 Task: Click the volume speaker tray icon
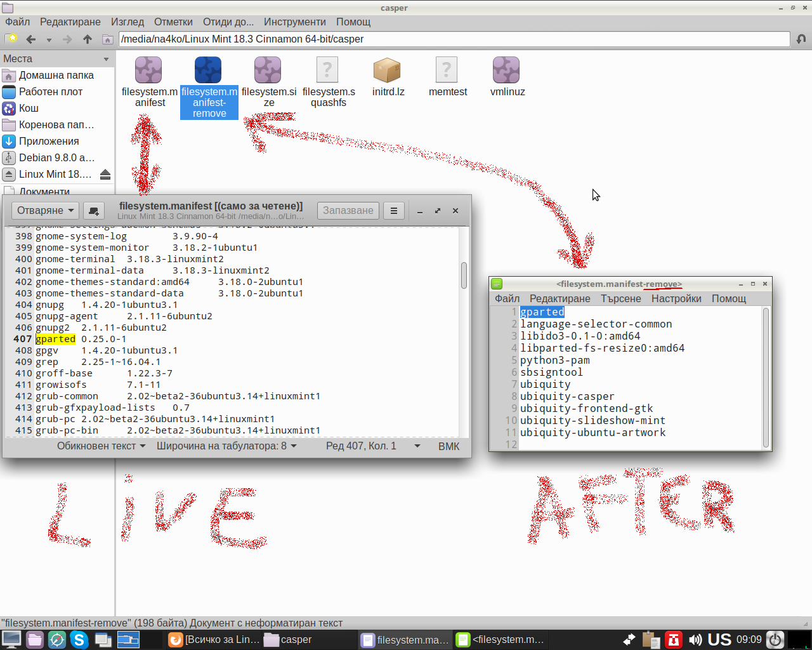[695, 640]
